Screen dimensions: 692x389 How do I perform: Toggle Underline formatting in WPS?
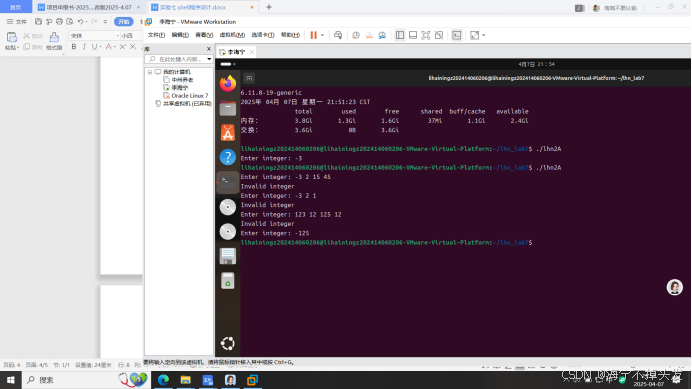pyautogui.click(x=94, y=47)
